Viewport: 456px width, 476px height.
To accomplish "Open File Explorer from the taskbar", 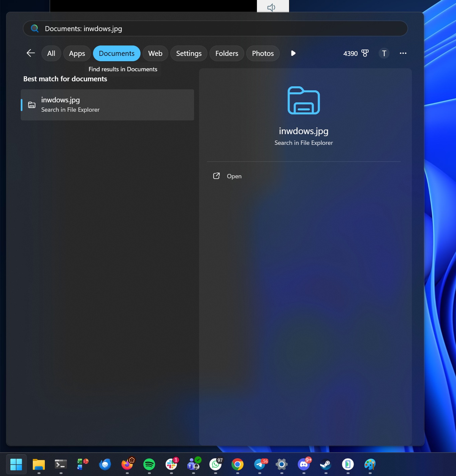I will (x=39, y=464).
